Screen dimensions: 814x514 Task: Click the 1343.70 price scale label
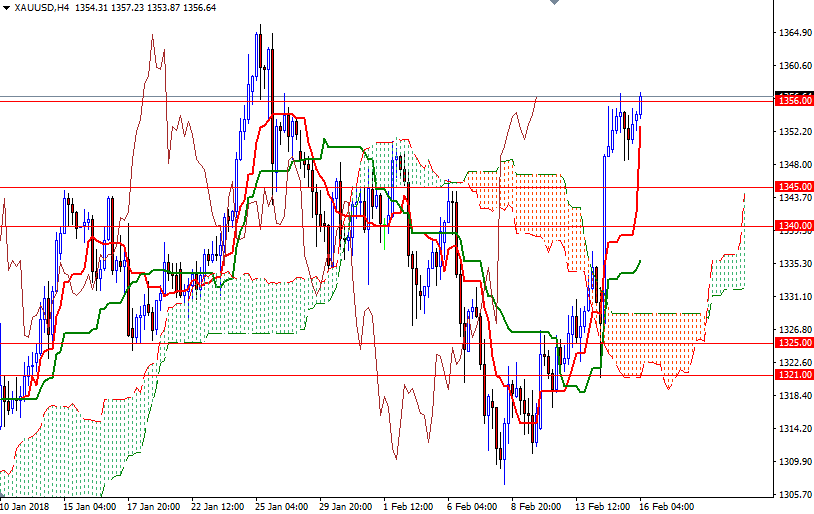795,198
